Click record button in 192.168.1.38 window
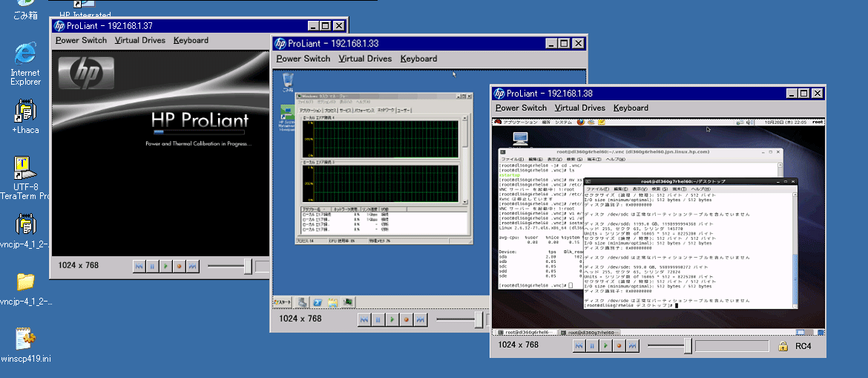868x378 pixels. [x=619, y=346]
